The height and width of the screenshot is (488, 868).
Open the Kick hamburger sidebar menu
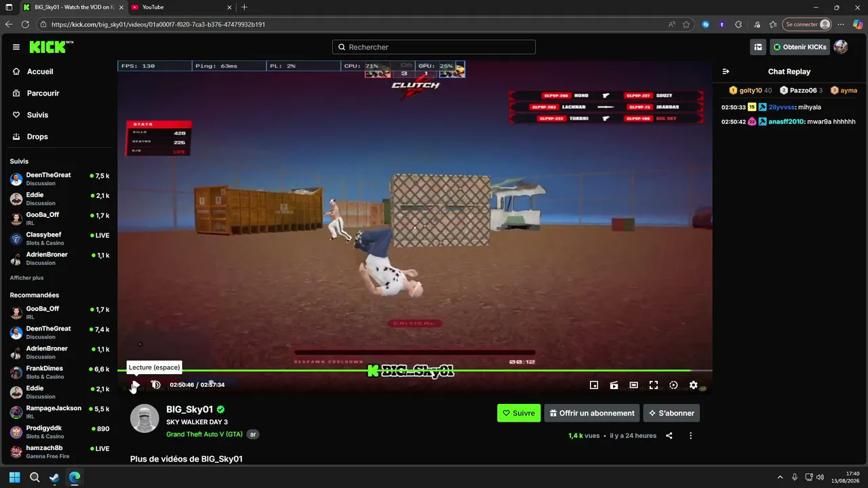[x=16, y=47]
